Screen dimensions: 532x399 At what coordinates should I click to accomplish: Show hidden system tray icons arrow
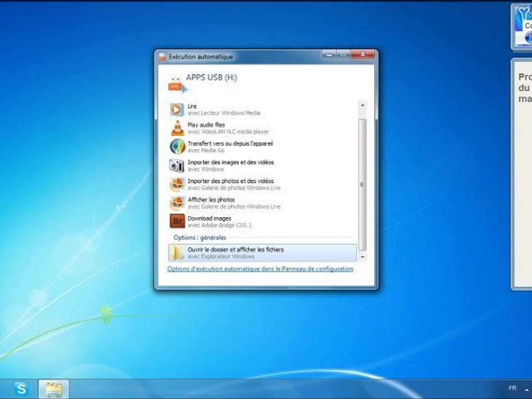point(527,390)
